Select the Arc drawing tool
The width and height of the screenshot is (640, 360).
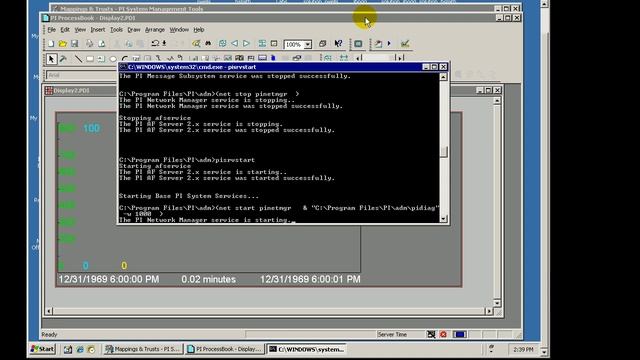124,59
